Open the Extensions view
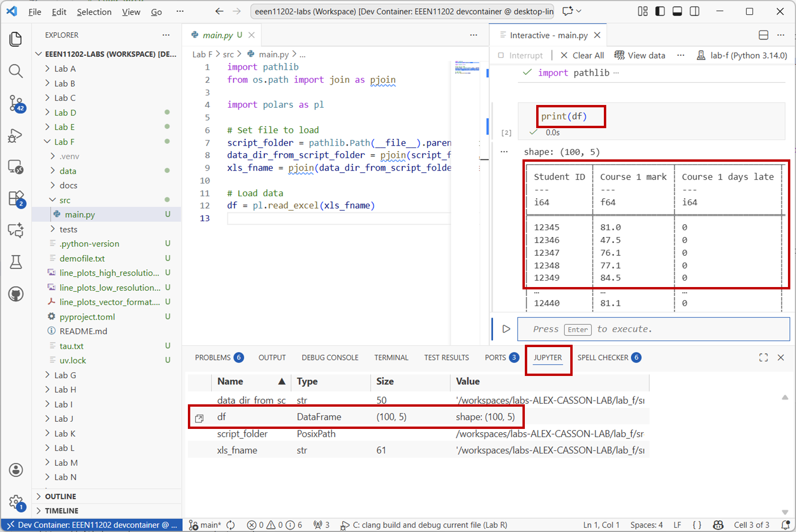 16,199
